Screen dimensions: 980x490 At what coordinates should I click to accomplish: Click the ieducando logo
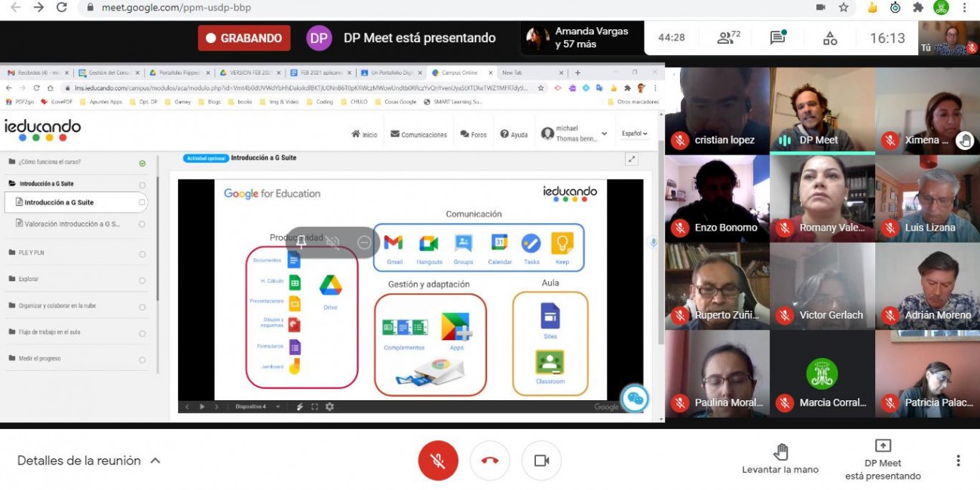42,130
